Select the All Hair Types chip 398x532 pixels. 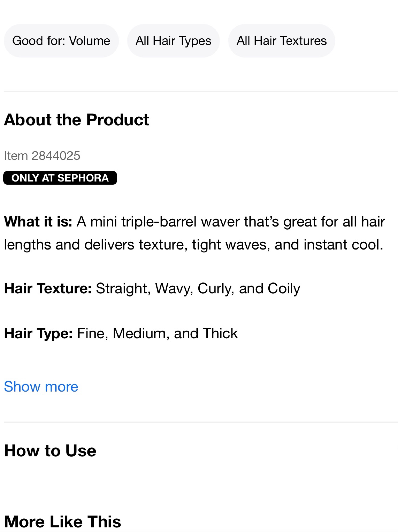click(x=173, y=41)
